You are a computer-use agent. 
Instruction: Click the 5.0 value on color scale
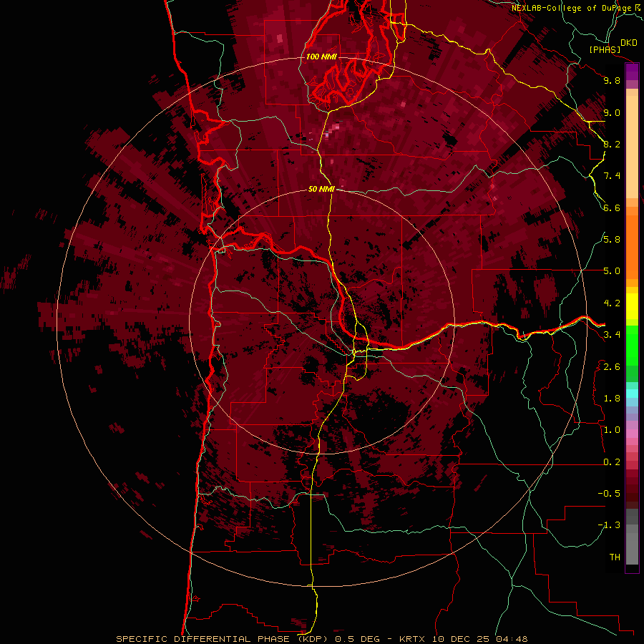click(612, 271)
